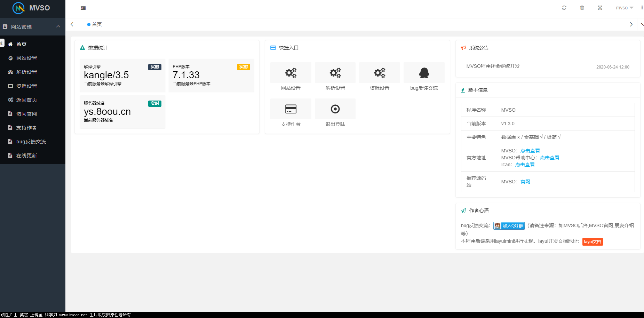Click the 解析设置 quick-entry gears icon
This screenshot has width=644, height=318.
335,73
